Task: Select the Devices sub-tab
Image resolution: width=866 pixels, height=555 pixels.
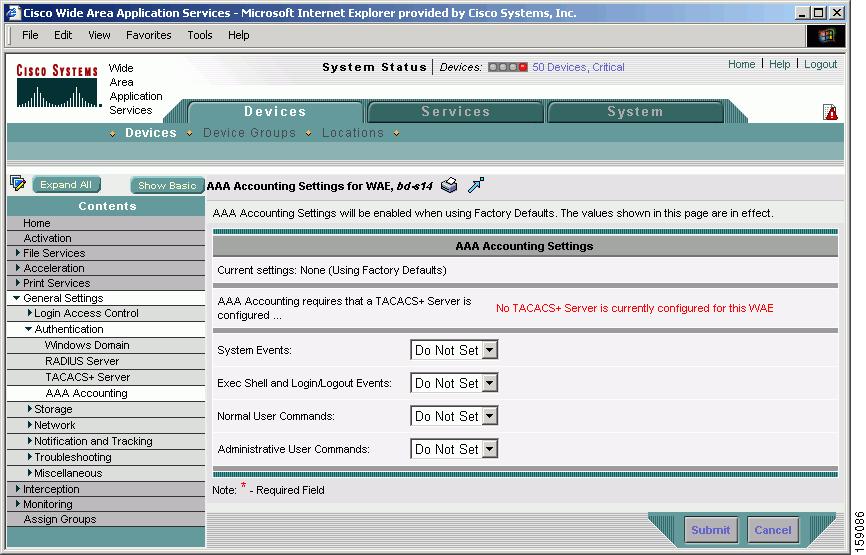Action: point(151,133)
